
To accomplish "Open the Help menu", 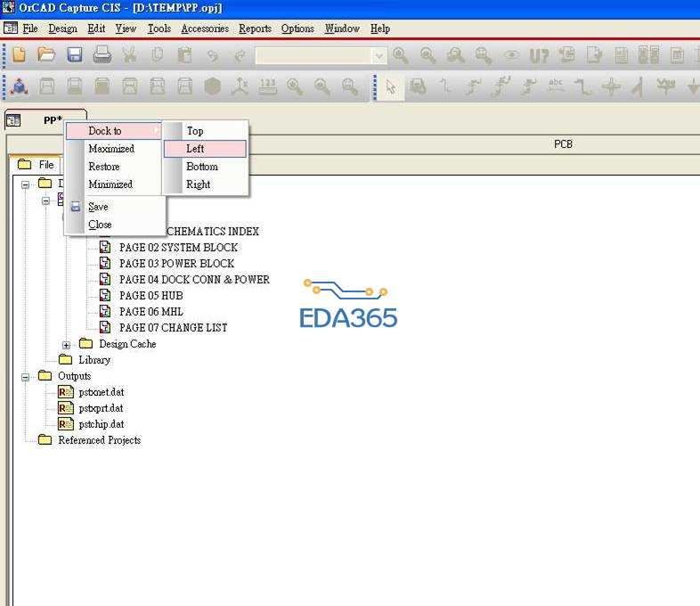I will (380, 29).
